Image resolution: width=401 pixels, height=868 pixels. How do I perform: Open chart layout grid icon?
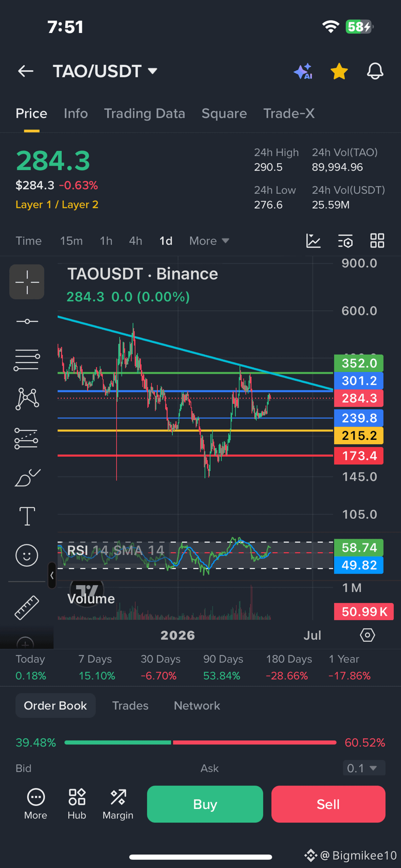click(x=377, y=241)
